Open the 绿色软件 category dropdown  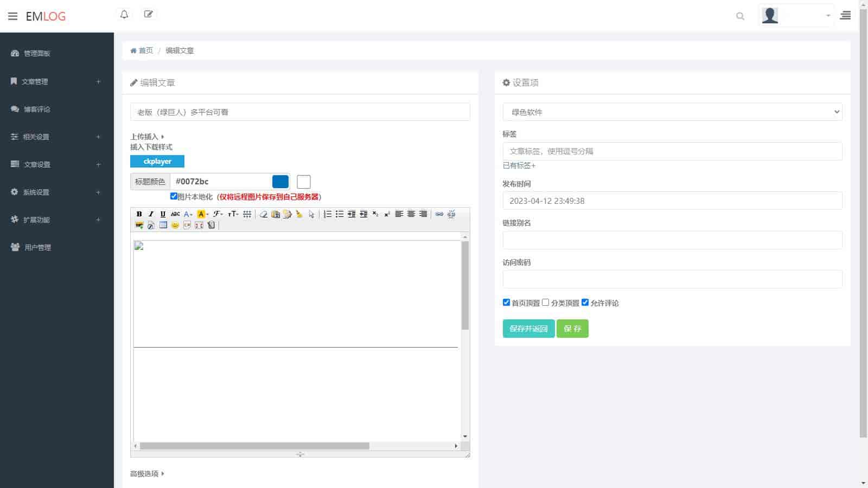[x=673, y=112]
